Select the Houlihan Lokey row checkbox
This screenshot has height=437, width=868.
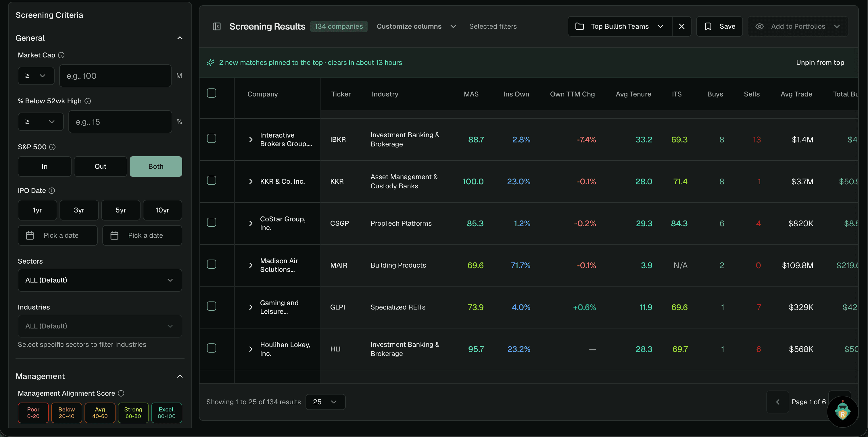(x=212, y=348)
